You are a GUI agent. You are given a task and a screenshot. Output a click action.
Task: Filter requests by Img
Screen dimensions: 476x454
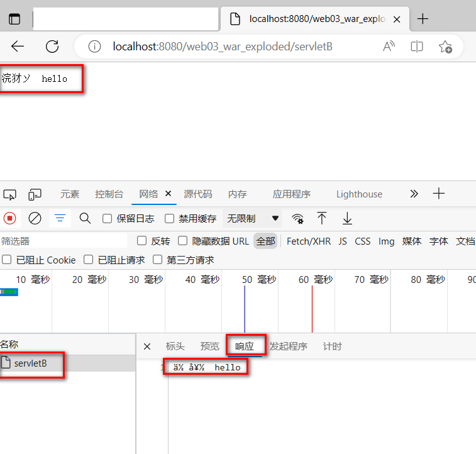(387, 241)
